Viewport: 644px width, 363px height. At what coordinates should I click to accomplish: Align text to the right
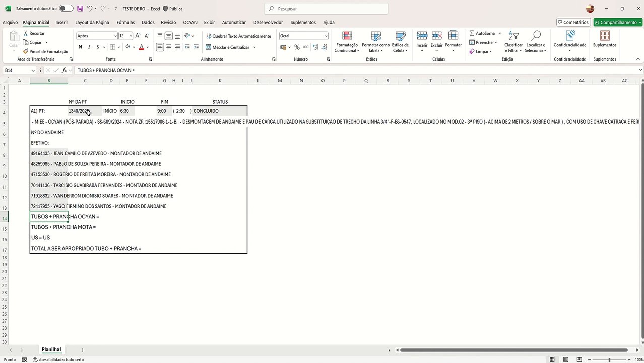(177, 47)
